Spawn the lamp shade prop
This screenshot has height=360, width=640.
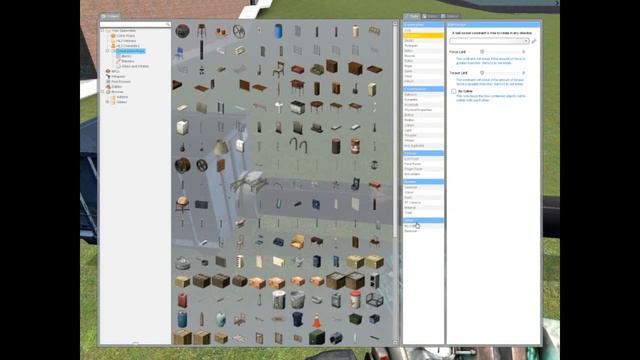[221, 147]
